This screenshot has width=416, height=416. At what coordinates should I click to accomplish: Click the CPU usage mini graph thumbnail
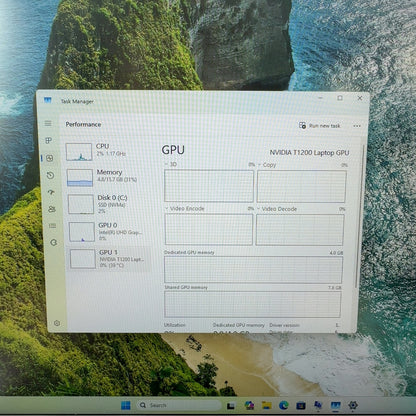click(79, 152)
